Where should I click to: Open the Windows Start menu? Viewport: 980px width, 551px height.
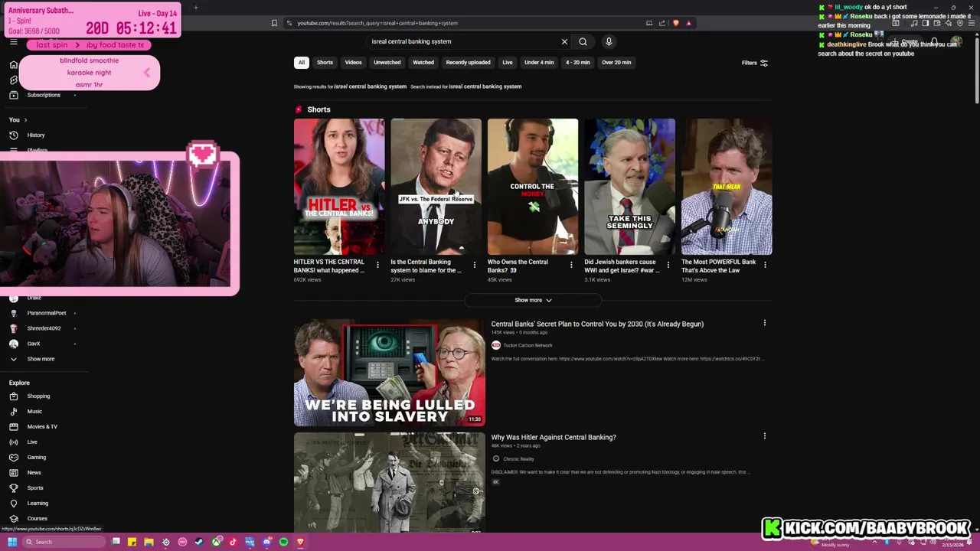tap(12, 542)
